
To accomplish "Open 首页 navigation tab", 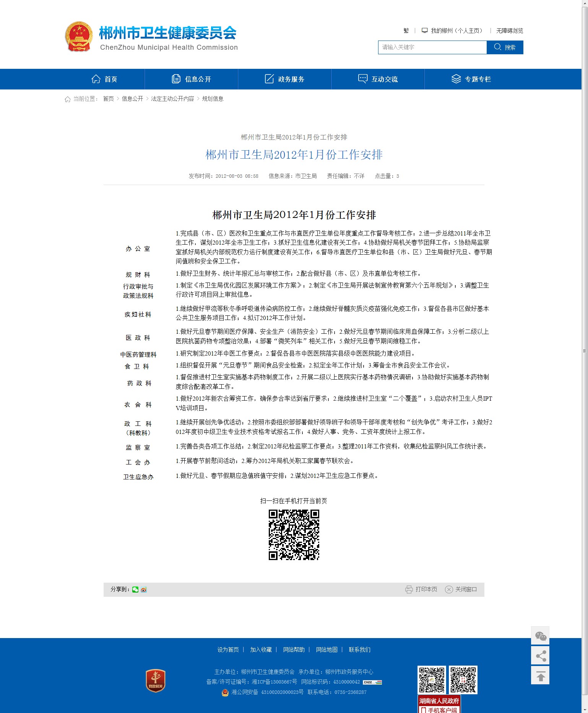I will 104,79.
